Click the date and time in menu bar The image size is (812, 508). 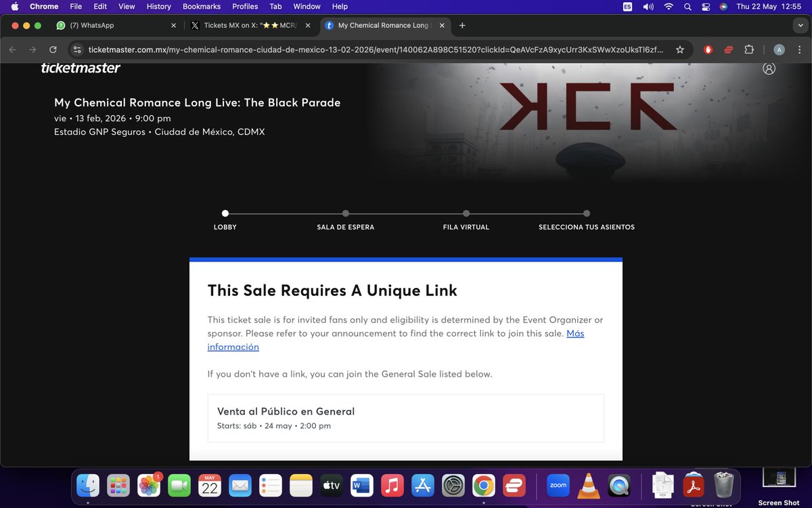pyautogui.click(x=768, y=6)
